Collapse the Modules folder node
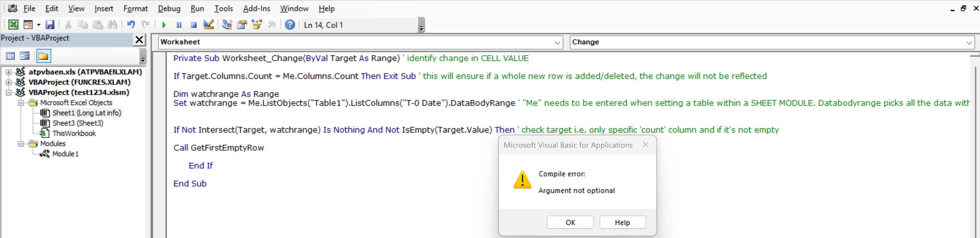 coord(20,144)
